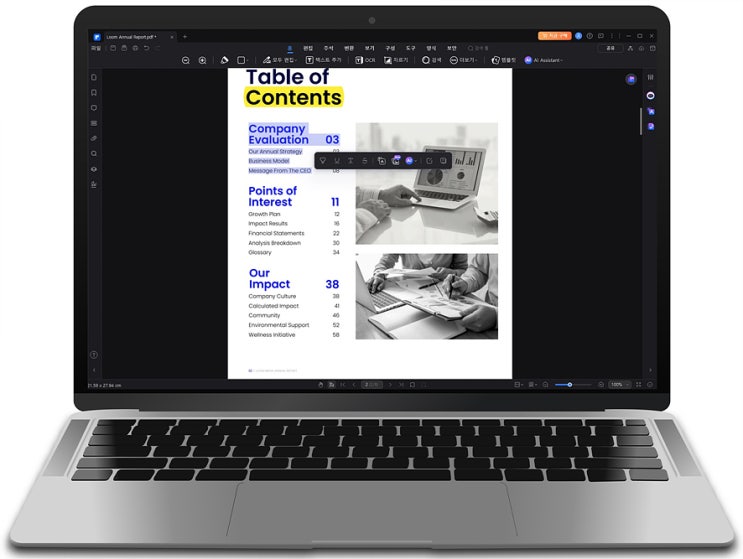This screenshot has height=559, width=743.
Task: Click the vertical scrollbar on the right side
Action: click(x=641, y=121)
